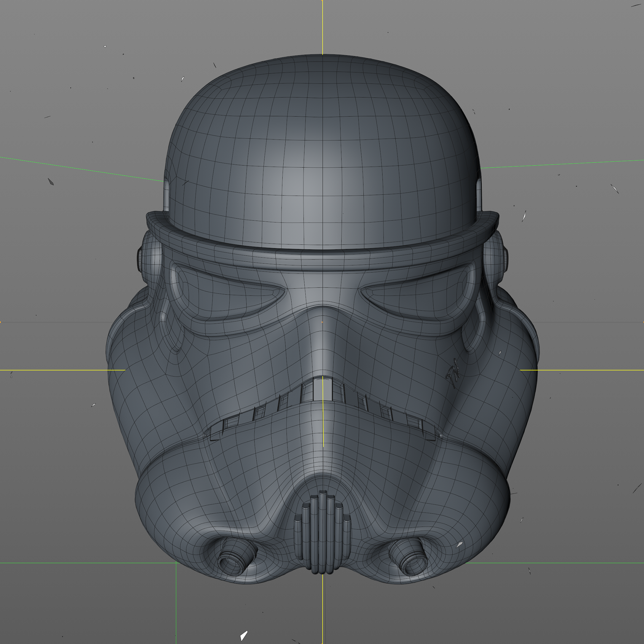Select the vertical-ribbed chin vocoder
The image size is (644, 644).
322,533
